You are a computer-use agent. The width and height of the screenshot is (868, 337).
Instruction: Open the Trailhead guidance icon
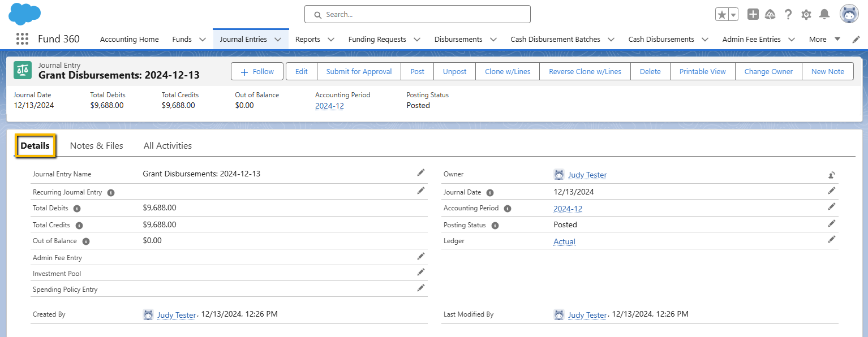point(770,14)
